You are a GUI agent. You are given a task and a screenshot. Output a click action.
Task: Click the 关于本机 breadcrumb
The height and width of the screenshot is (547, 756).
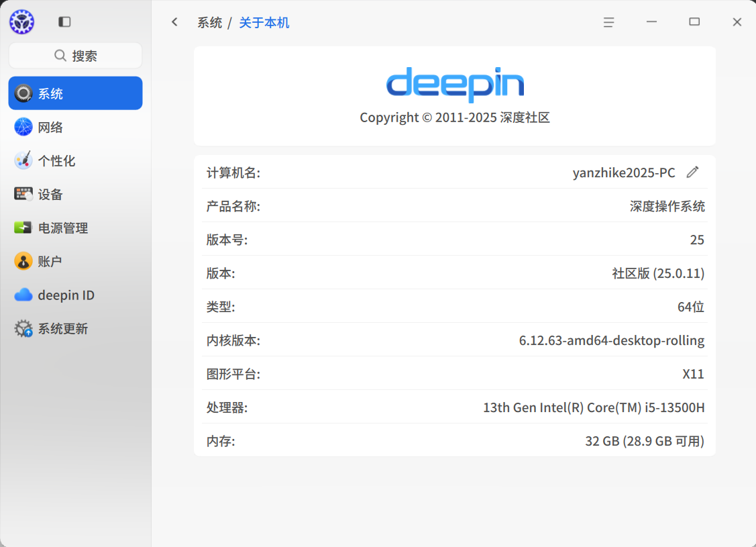click(264, 23)
